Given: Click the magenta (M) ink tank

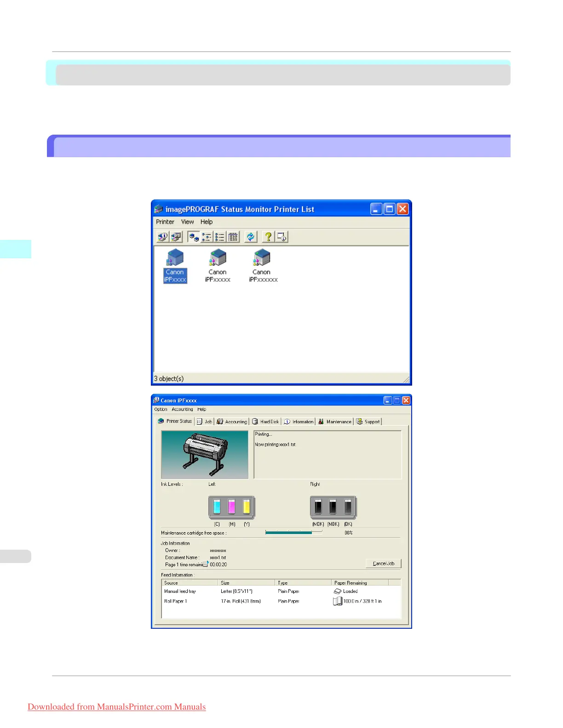Looking at the screenshot, I should point(232,506).
